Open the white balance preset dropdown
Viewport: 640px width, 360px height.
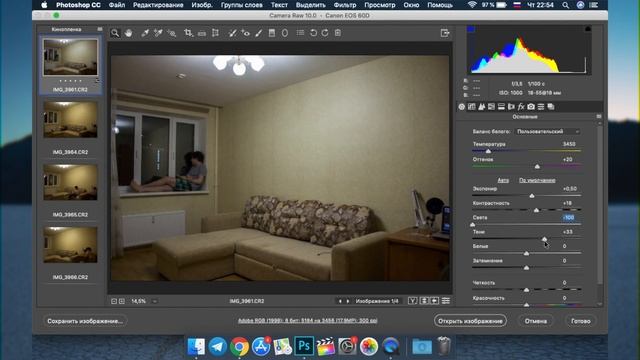pyautogui.click(x=547, y=131)
